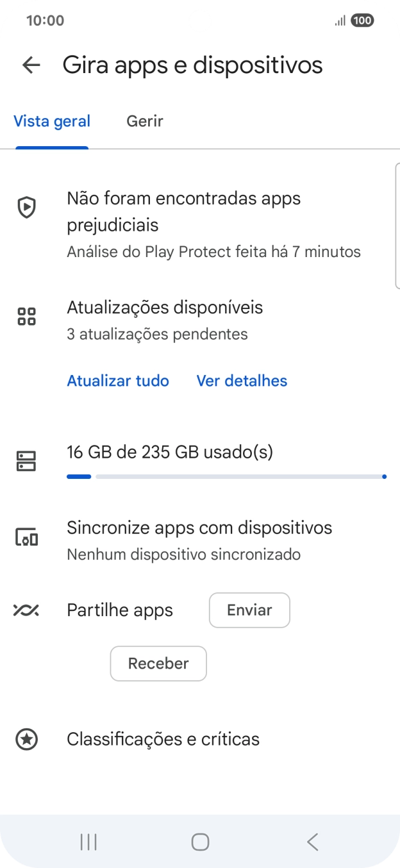Open Sincronize apps com dispositivos
Viewport: 400px width, 868px height.
[199, 528]
